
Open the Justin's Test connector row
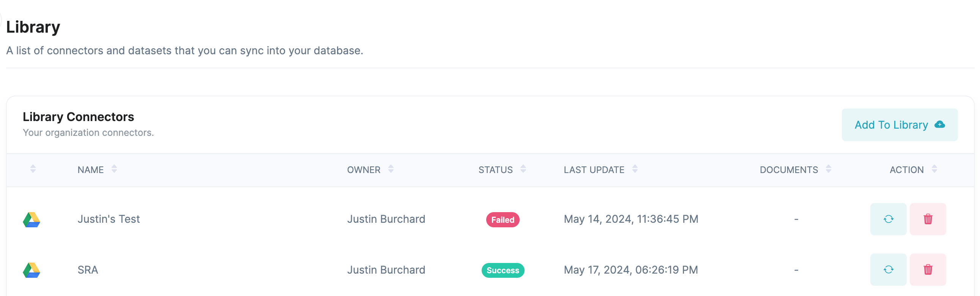coord(490,219)
